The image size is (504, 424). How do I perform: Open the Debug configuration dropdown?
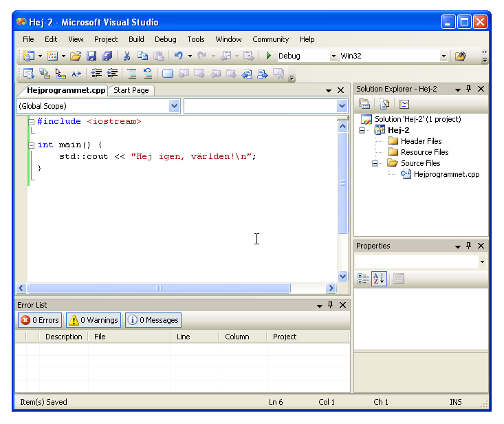click(x=333, y=56)
